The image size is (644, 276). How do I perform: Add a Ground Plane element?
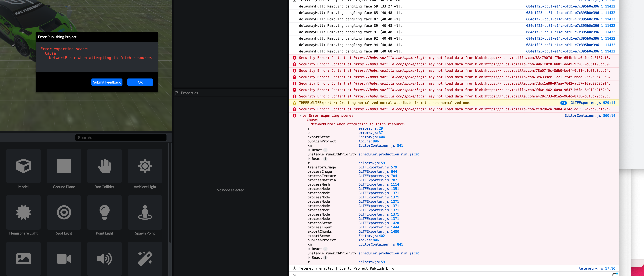tap(64, 166)
